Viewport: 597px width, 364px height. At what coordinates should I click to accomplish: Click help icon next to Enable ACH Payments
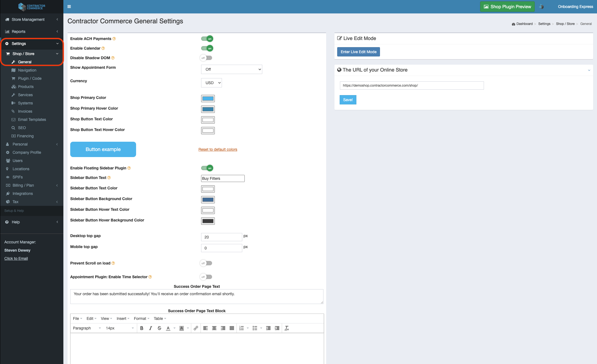[114, 39]
